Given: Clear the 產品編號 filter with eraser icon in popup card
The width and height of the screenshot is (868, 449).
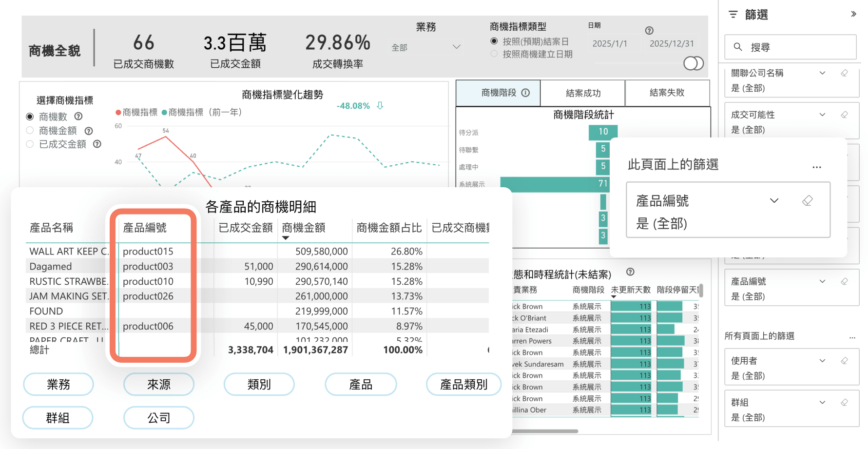Looking at the screenshot, I should tap(807, 200).
